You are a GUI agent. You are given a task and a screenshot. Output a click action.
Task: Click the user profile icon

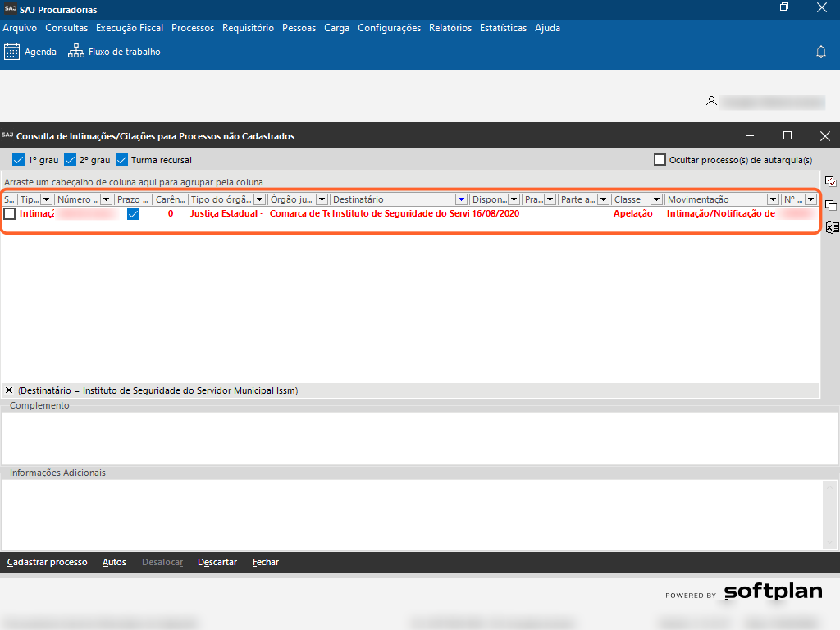point(711,101)
